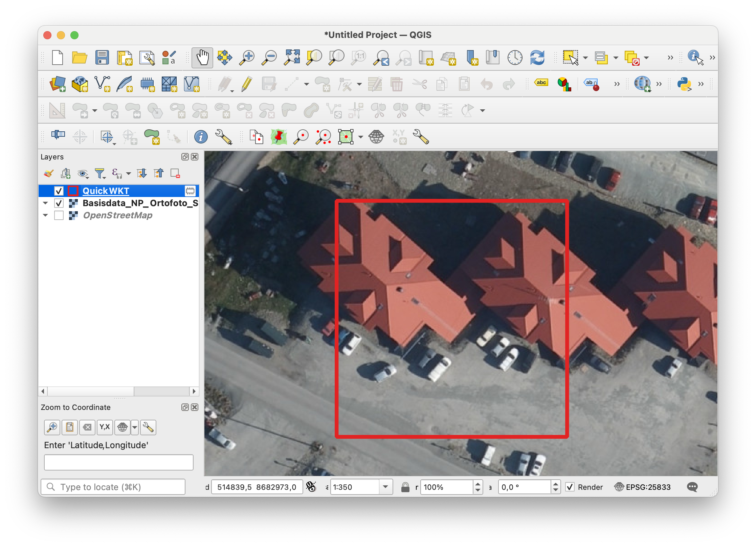756x547 pixels.
Task: Click the abc layer labeling options icon
Action: pos(541,83)
